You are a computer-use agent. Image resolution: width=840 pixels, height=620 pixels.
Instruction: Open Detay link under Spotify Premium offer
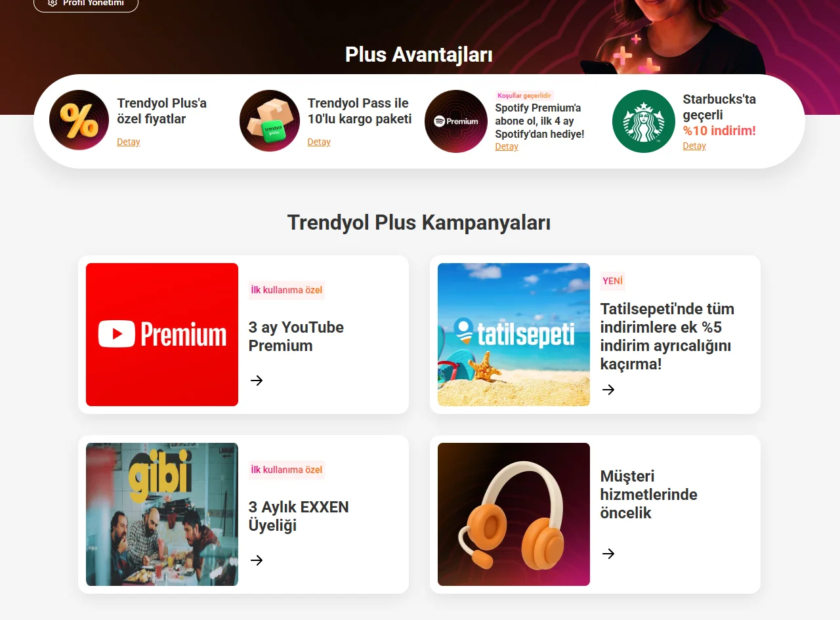pos(507,146)
